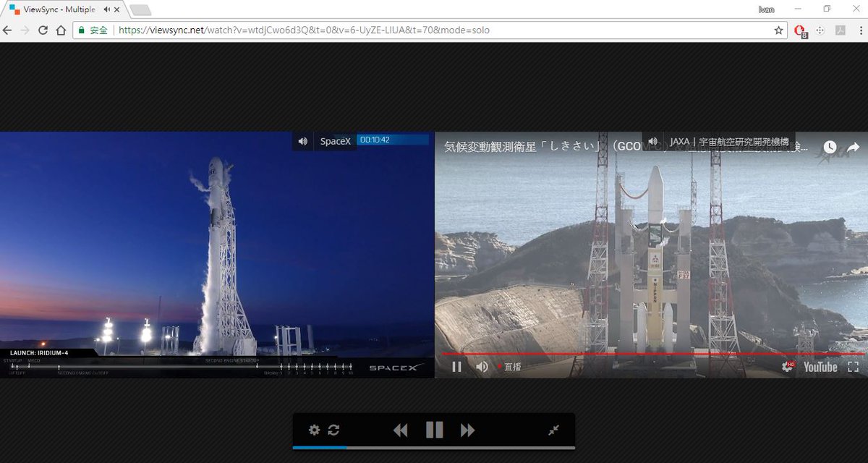
Task: Open the Chrome three-dot menu
Action: click(859, 30)
